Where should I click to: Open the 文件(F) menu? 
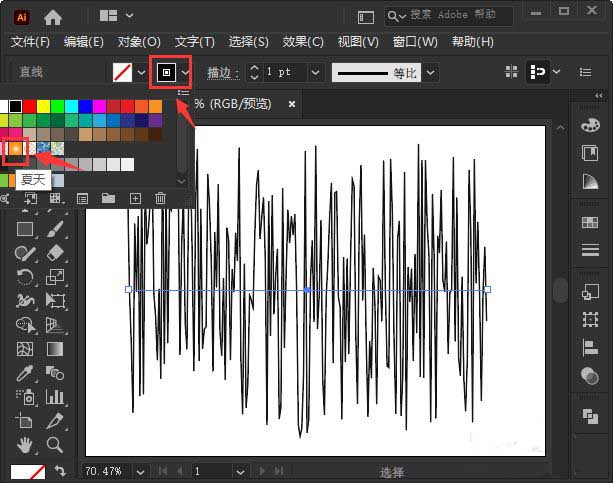pyautogui.click(x=30, y=42)
